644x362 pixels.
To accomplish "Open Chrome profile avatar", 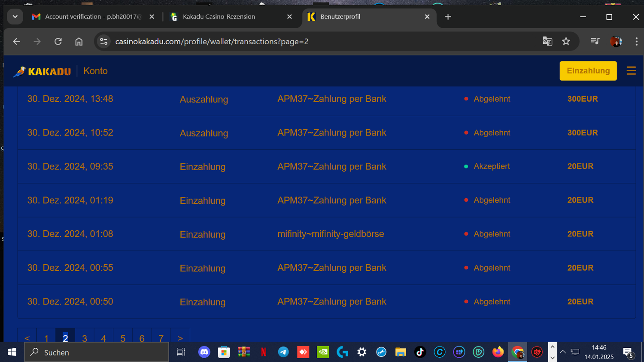I will click(x=616, y=42).
